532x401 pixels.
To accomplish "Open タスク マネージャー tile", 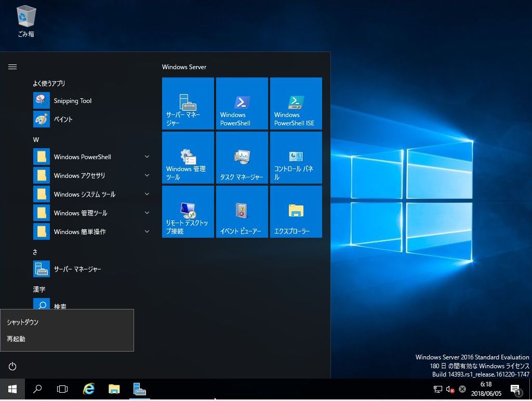I will [x=242, y=157].
